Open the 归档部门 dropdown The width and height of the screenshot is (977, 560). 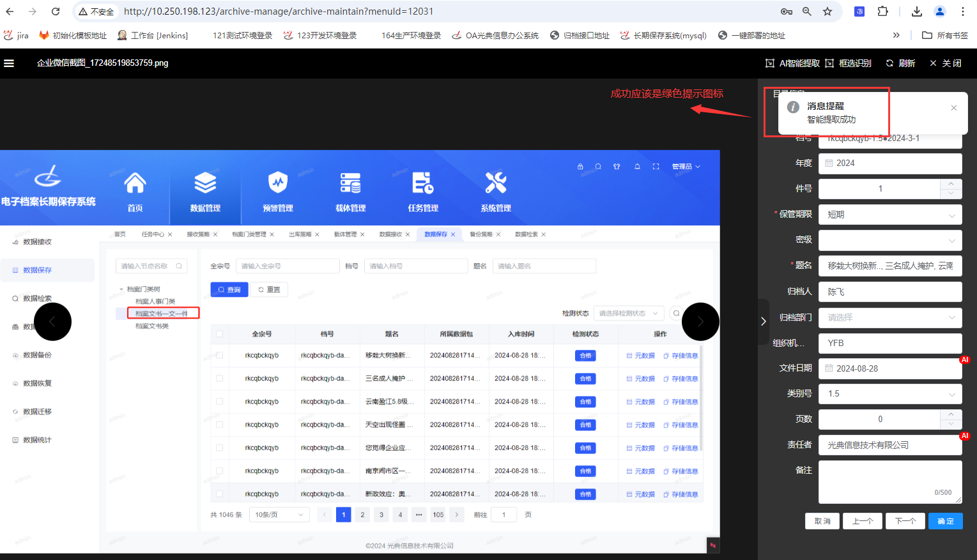pos(890,317)
